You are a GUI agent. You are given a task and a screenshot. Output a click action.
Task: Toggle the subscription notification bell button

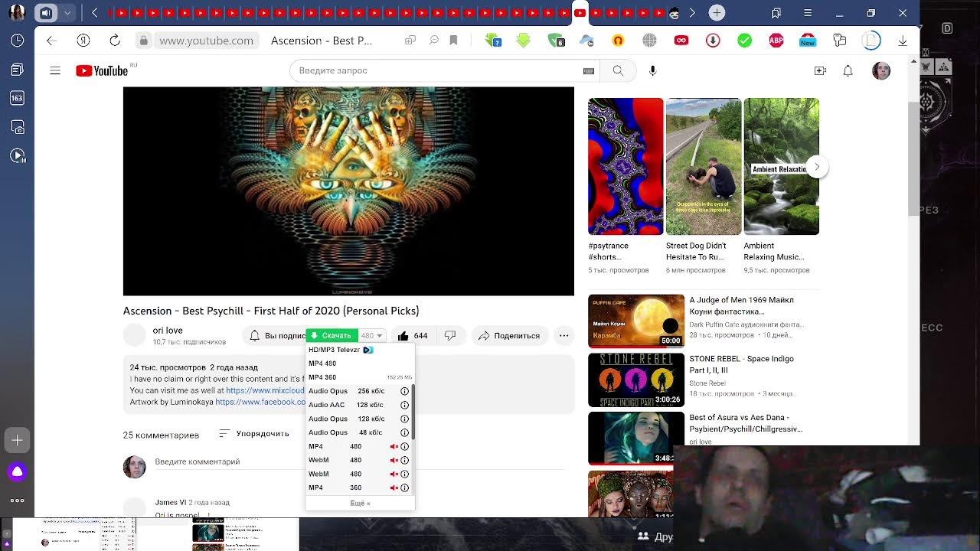click(x=276, y=335)
